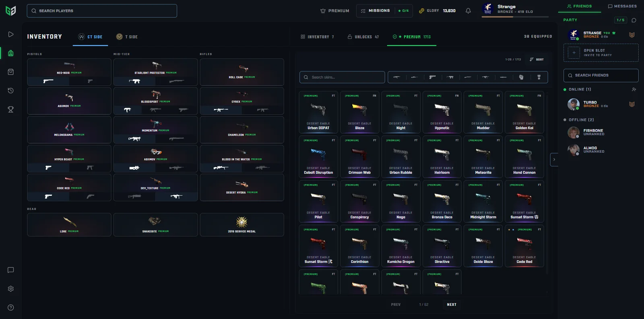644x319 pixels.
Task: Click the Search skins field
Action: [x=342, y=77]
